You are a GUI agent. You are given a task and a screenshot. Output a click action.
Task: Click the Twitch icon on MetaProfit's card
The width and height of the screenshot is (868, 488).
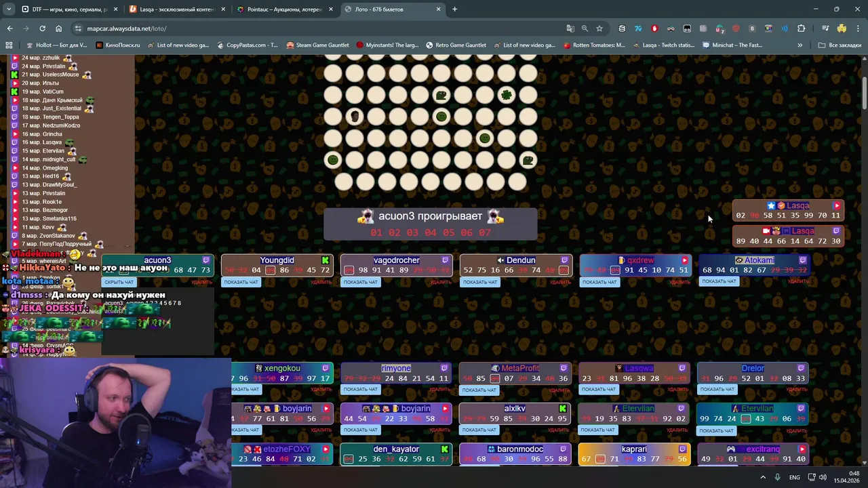click(564, 369)
